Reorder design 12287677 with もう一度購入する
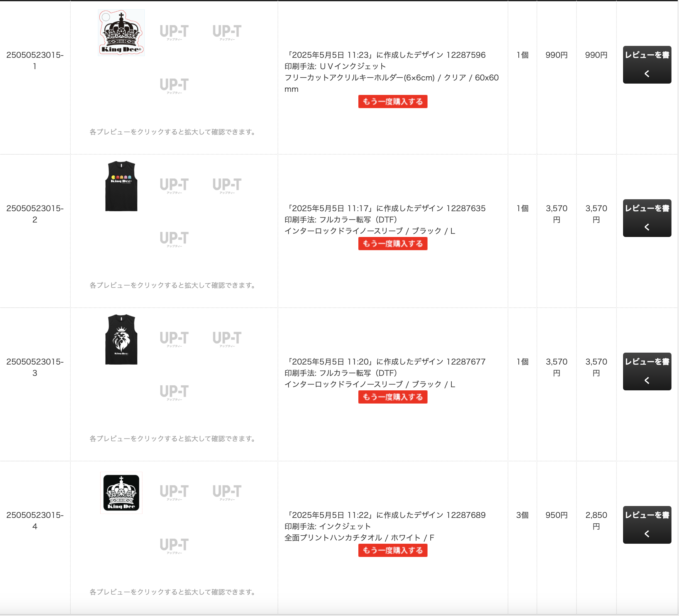The width and height of the screenshot is (679, 616). click(393, 397)
